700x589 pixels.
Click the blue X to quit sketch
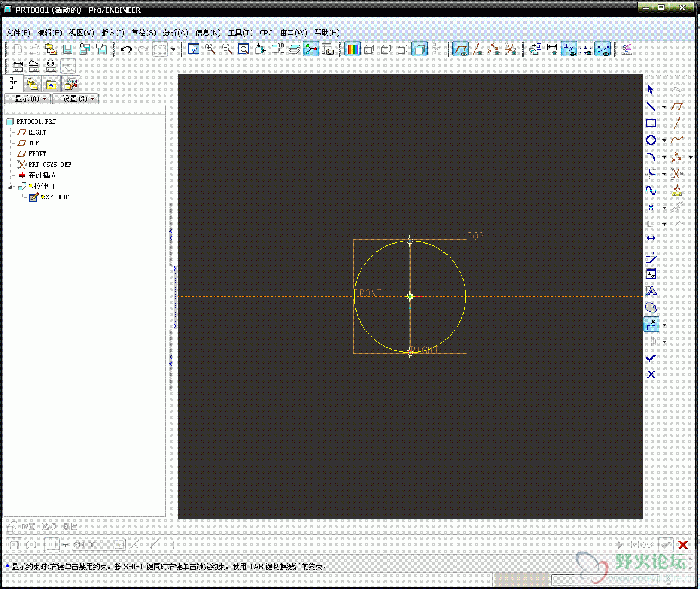coord(651,374)
